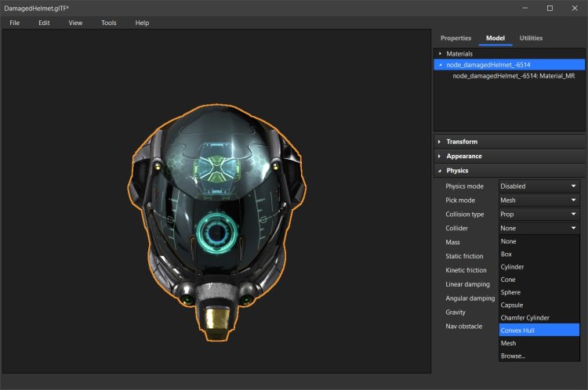The width and height of the screenshot is (588, 390).
Task: Open the Pick mode dropdown
Action: 539,200
